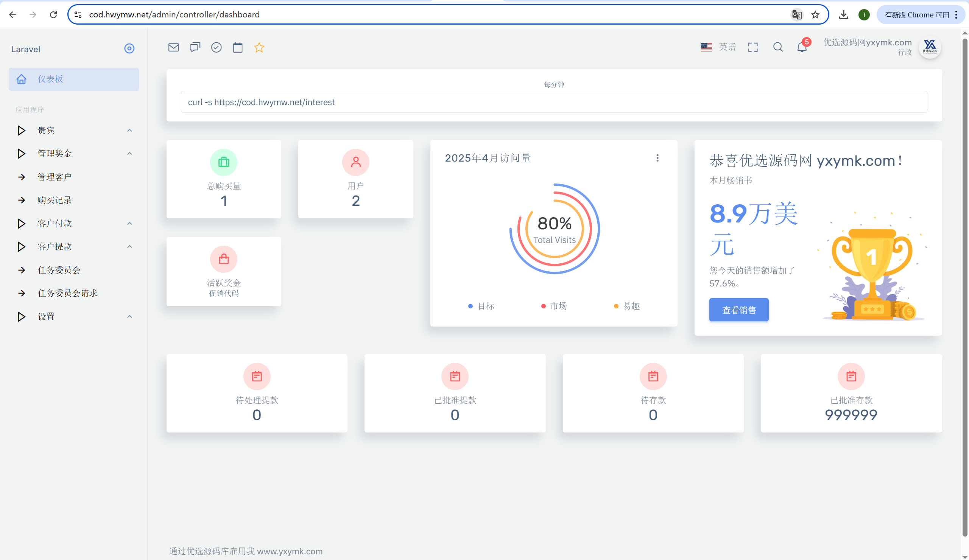Open the search magnifier icon in header
Screen dimensions: 969x560
[778, 47]
